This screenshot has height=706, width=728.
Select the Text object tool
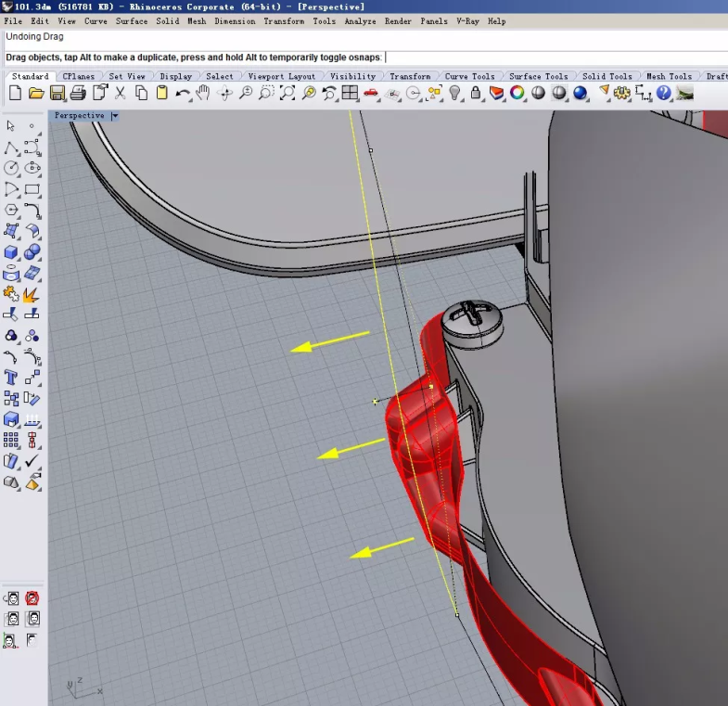tap(11, 378)
